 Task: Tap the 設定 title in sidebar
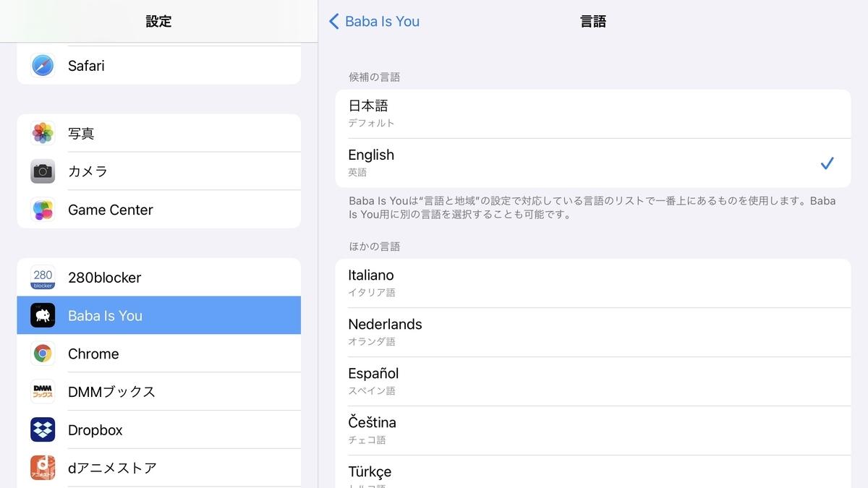pyautogui.click(x=158, y=22)
